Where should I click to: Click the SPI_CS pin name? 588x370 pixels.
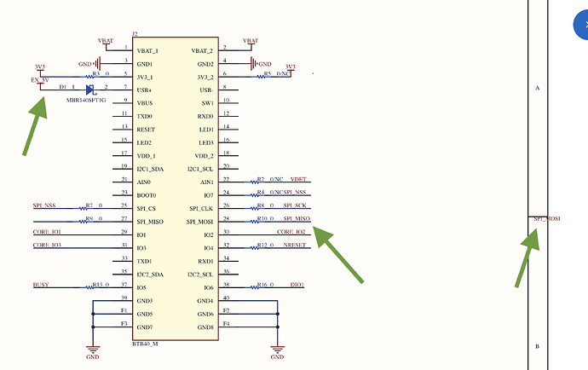(x=147, y=208)
